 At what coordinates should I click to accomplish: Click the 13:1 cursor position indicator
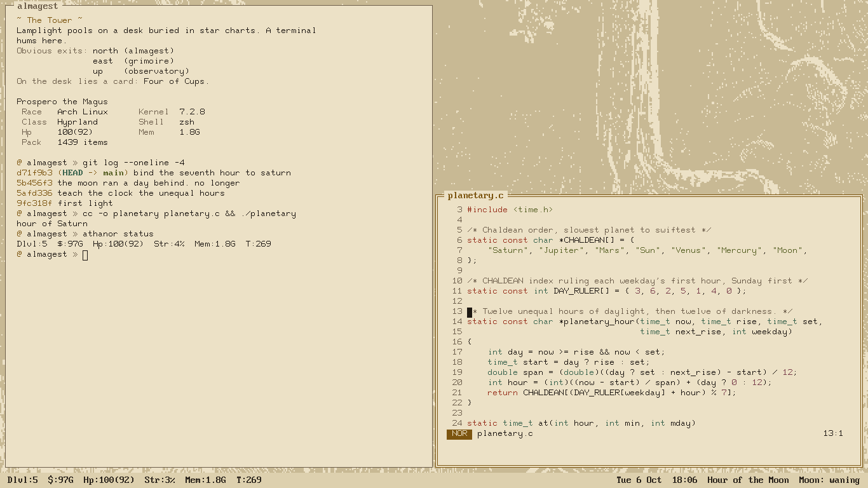[x=833, y=433]
